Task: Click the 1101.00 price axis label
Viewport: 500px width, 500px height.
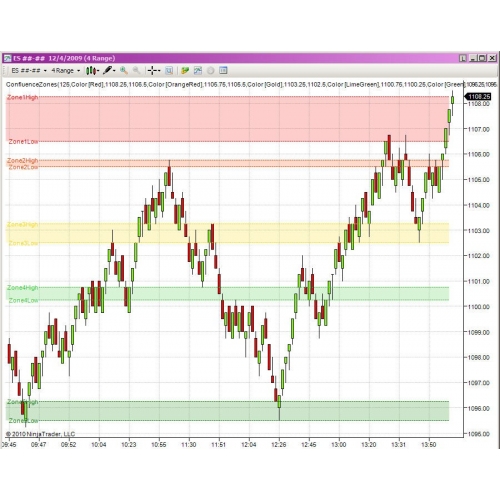Action: point(479,281)
